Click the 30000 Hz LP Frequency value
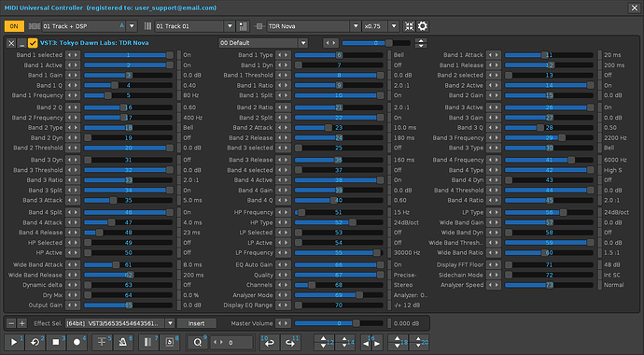 click(x=407, y=252)
